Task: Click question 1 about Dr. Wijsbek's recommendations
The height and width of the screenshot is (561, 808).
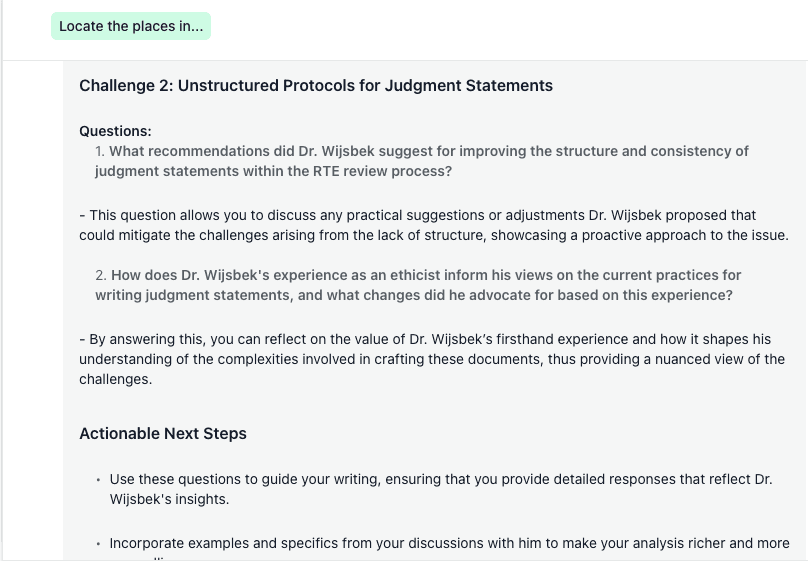Action: [x=422, y=161]
